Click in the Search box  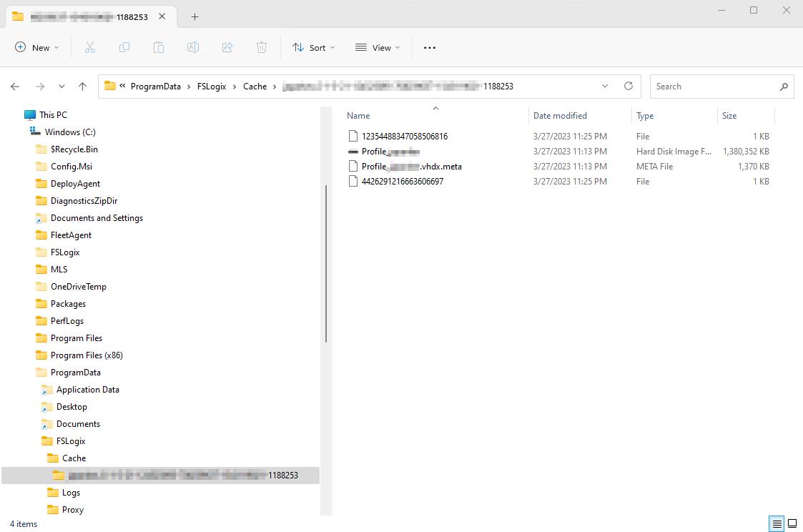(x=715, y=87)
